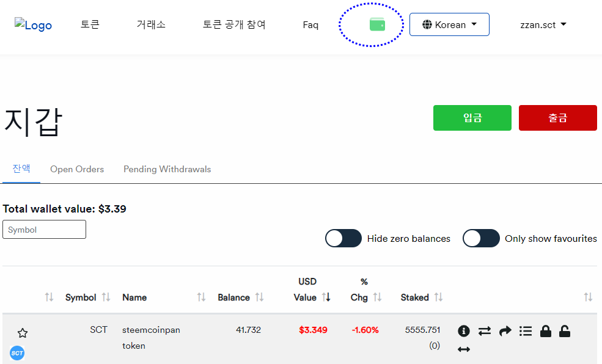Click the closed lock stake icon

546,330
